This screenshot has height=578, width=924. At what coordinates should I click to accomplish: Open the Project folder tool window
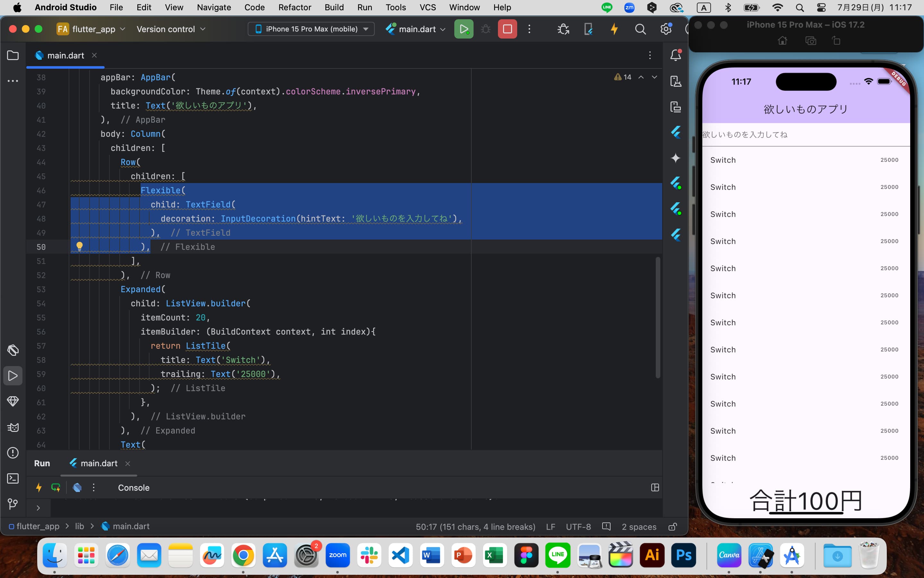tap(13, 56)
